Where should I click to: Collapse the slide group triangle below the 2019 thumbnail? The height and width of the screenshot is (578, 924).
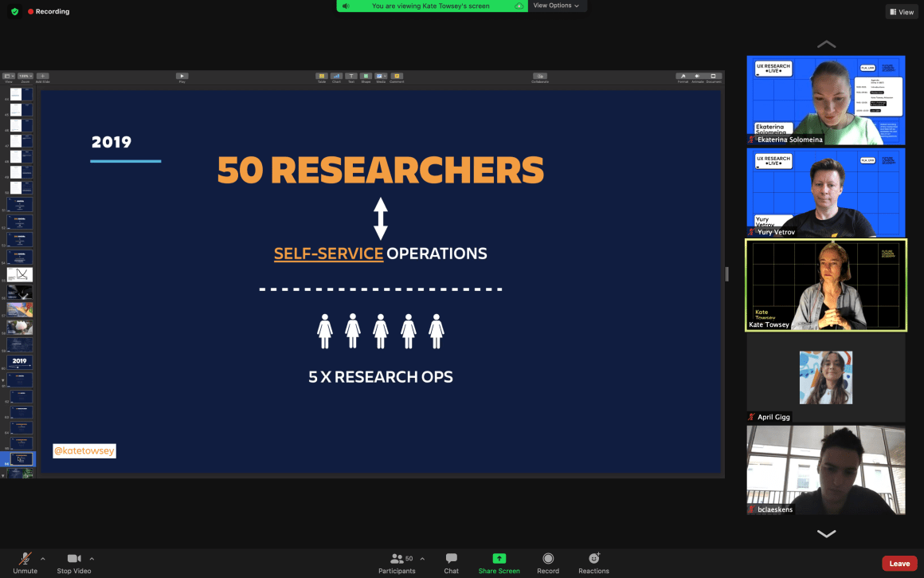(x=3, y=380)
